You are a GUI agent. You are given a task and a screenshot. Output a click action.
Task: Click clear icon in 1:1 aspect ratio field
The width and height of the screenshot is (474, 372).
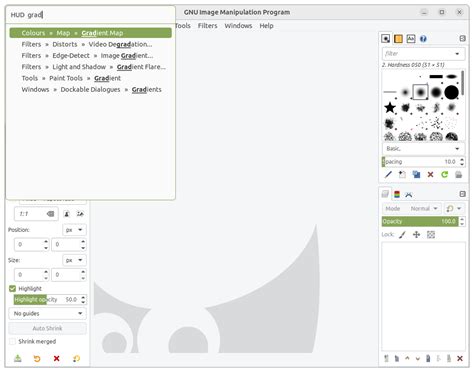coord(51,214)
